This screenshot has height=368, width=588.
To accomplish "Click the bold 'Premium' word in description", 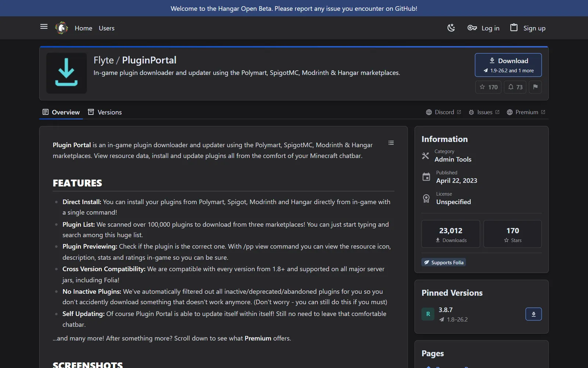I will pyautogui.click(x=258, y=338).
